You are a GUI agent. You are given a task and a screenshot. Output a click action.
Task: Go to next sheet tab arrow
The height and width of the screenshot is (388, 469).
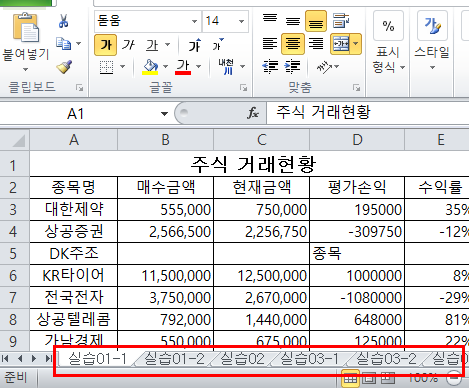(x=34, y=359)
